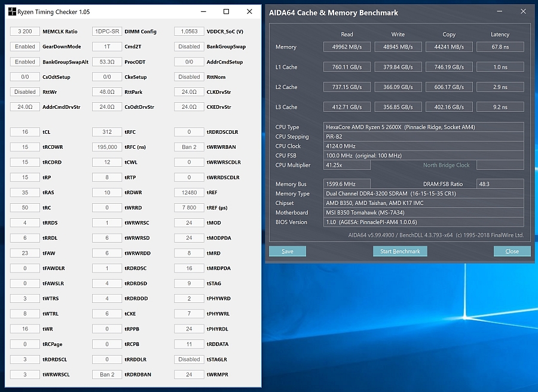Minimize the Ryzen Timing Checker window

pyautogui.click(x=203, y=12)
